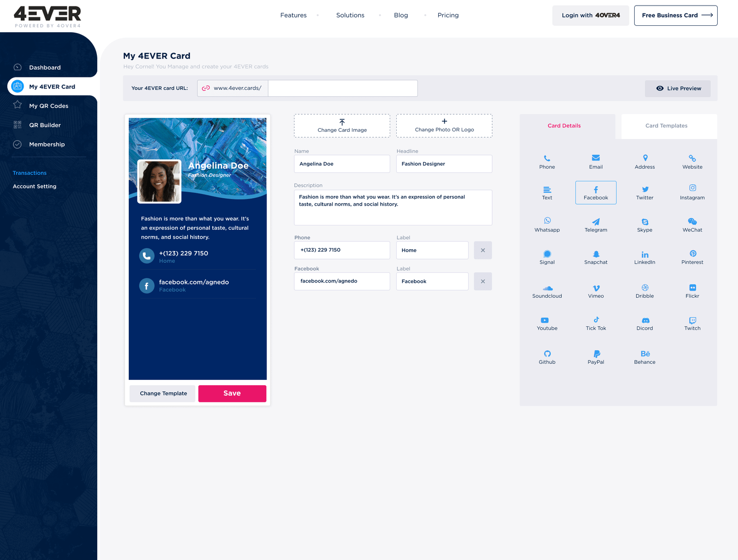Click Change Card Image upload box

tap(342, 126)
